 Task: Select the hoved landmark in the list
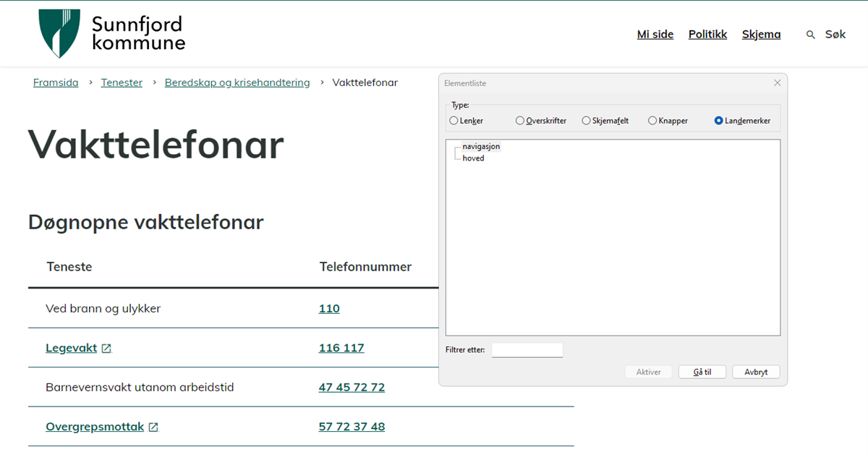click(x=472, y=158)
